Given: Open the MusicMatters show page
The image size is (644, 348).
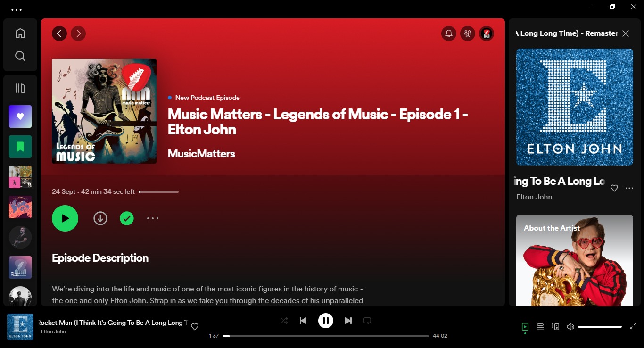Looking at the screenshot, I should (201, 154).
